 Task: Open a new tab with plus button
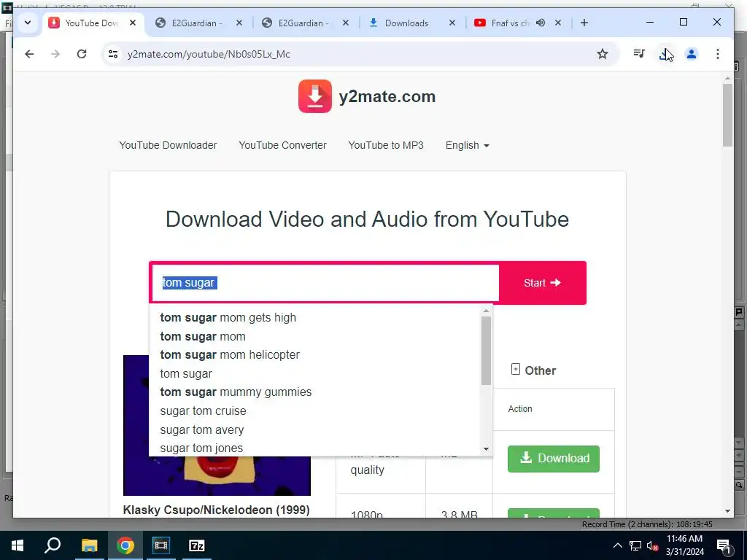tap(584, 23)
